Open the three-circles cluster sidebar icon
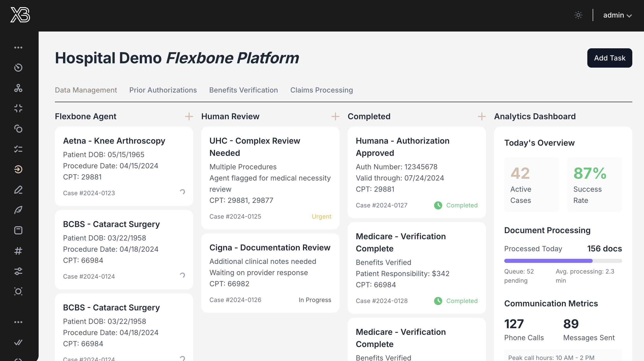This screenshot has width=644, height=361. click(x=18, y=88)
